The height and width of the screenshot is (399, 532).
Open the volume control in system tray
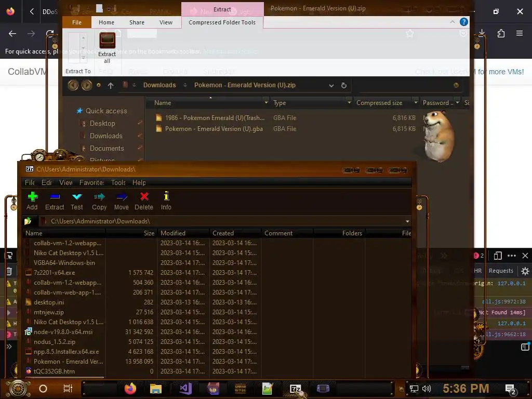427,389
